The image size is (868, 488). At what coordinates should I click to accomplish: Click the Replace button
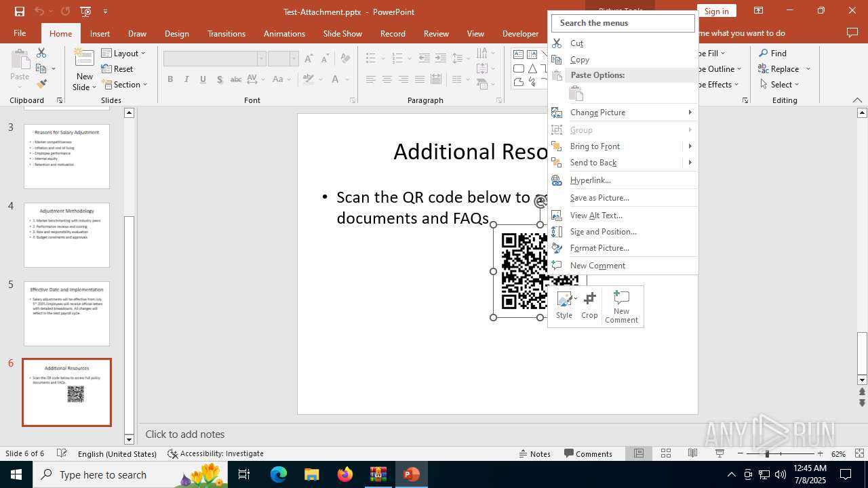pos(785,69)
